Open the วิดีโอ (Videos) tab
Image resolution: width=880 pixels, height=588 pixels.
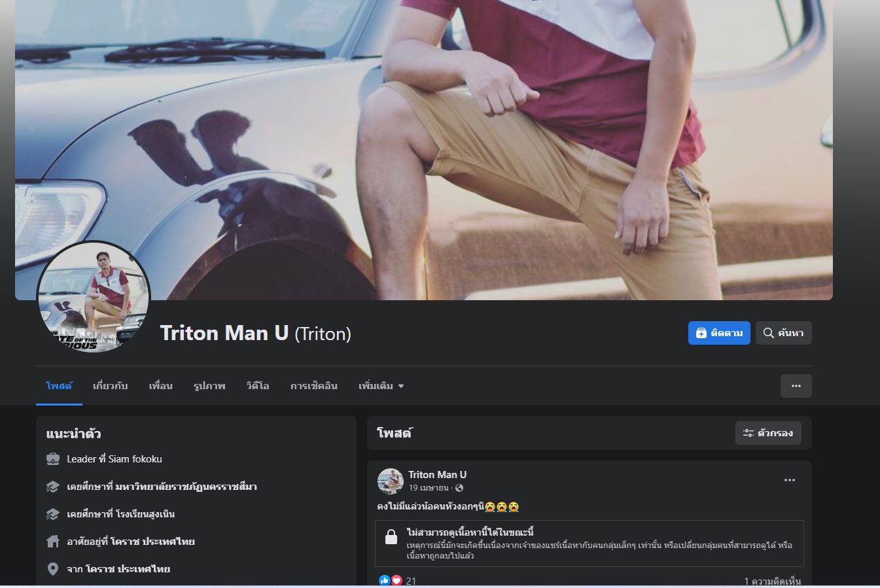point(258,386)
